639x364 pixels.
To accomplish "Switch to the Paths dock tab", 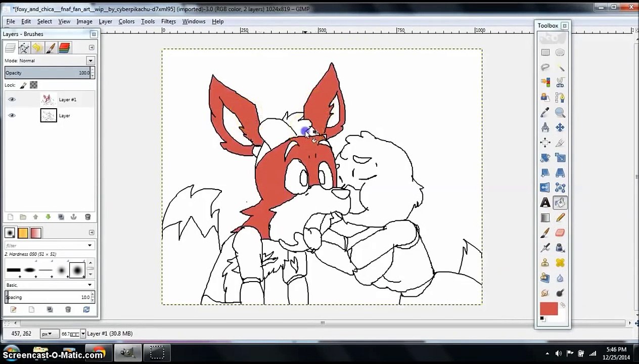I will (x=24, y=48).
